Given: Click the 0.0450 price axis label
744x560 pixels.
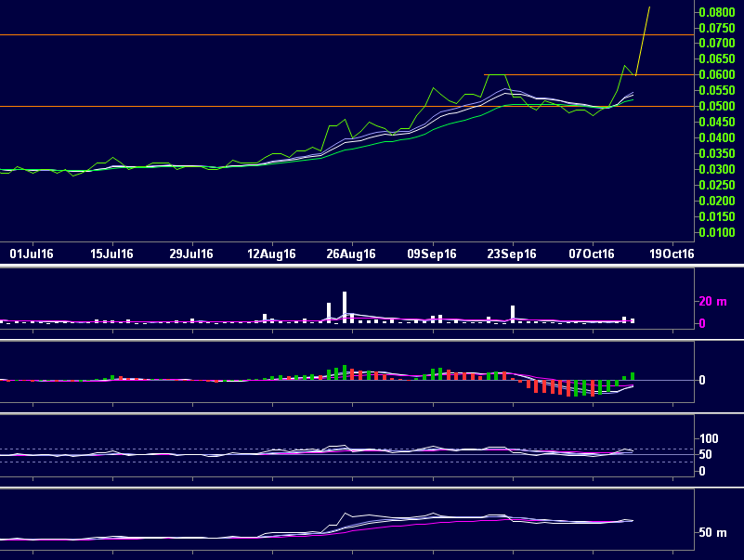Looking at the screenshot, I should (x=717, y=123).
